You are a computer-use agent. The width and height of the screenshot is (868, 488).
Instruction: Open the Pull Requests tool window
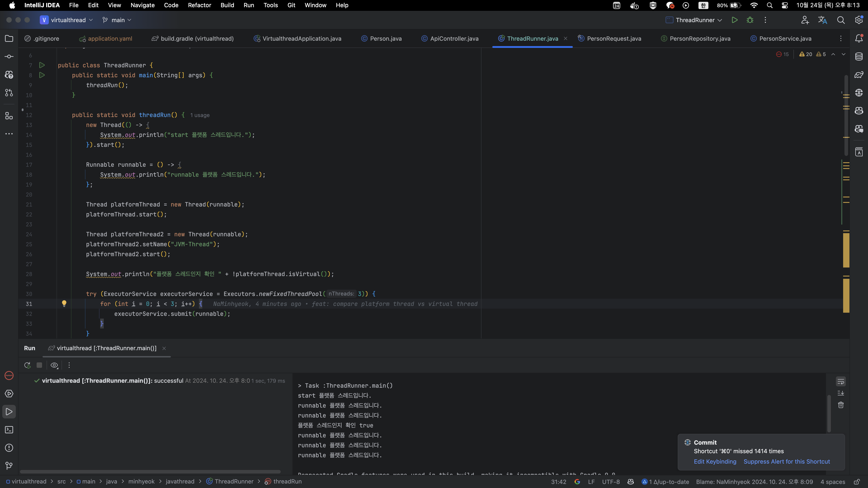(9, 93)
